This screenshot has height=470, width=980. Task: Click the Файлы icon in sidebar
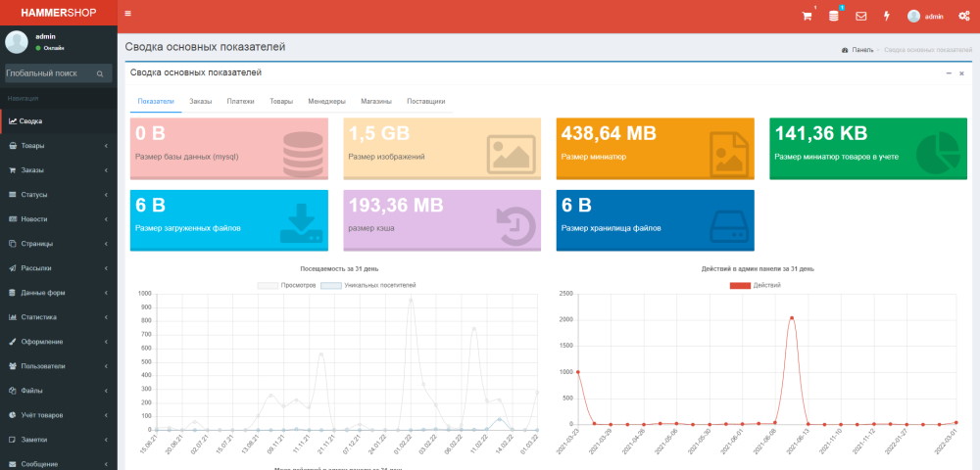click(x=13, y=391)
